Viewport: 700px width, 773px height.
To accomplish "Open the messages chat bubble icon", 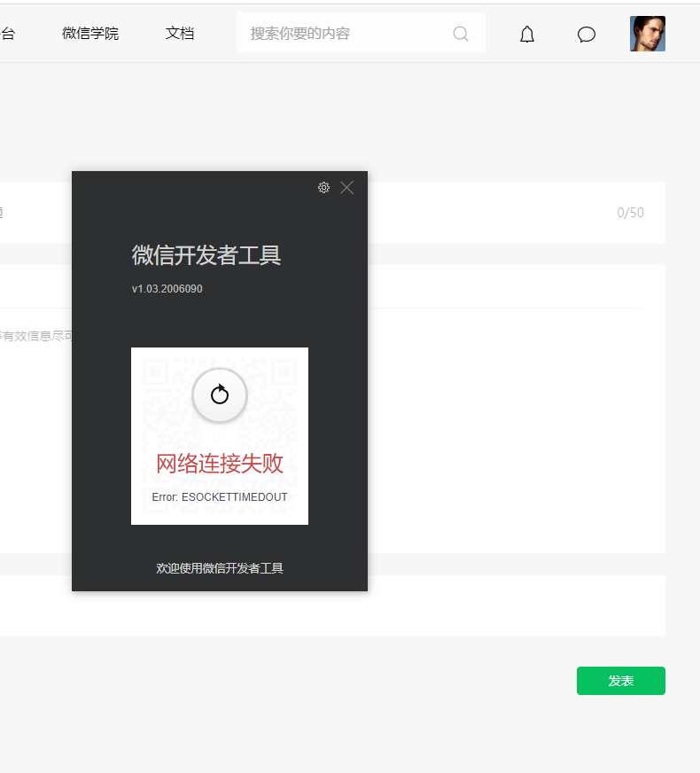I will click(x=587, y=35).
